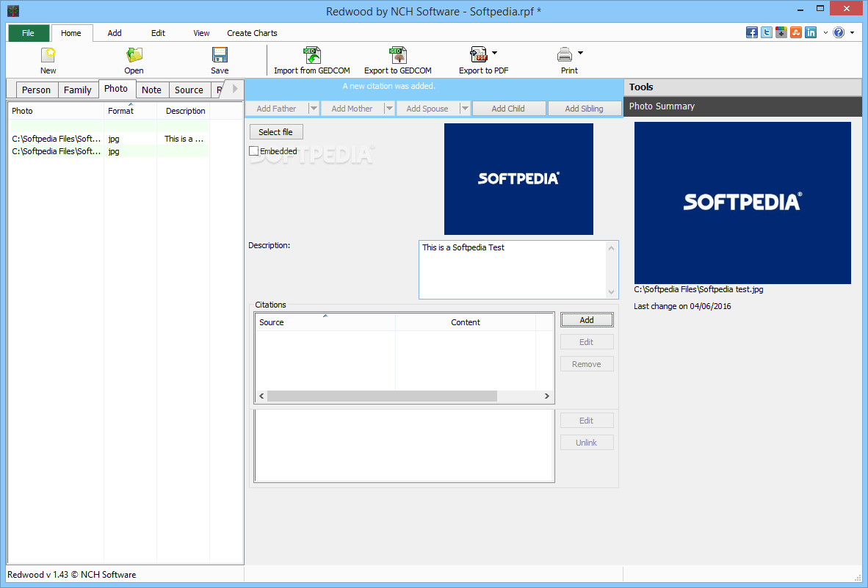Select the Person tab
868x588 pixels.
coord(37,90)
